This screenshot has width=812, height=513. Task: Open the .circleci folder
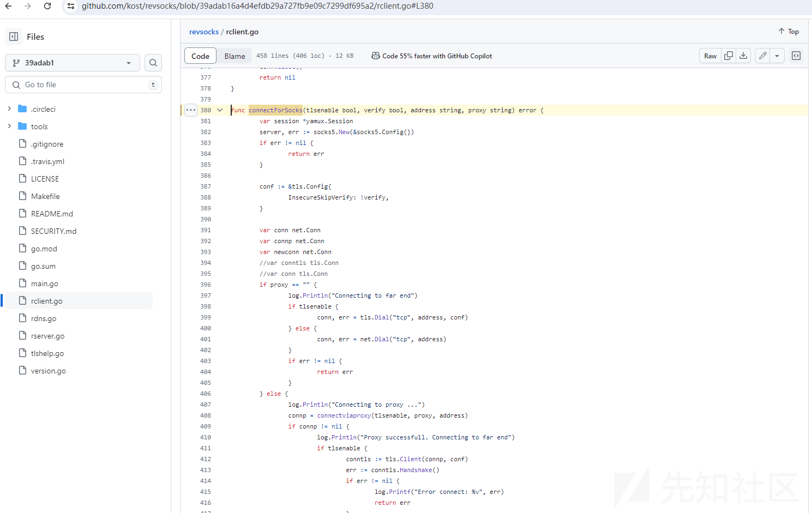pos(43,109)
